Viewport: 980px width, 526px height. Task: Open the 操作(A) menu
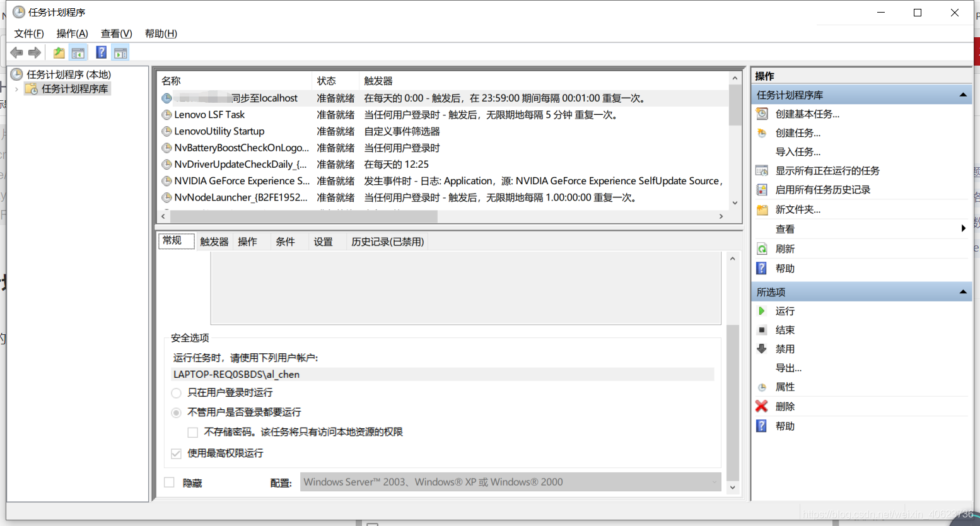click(73, 33)
